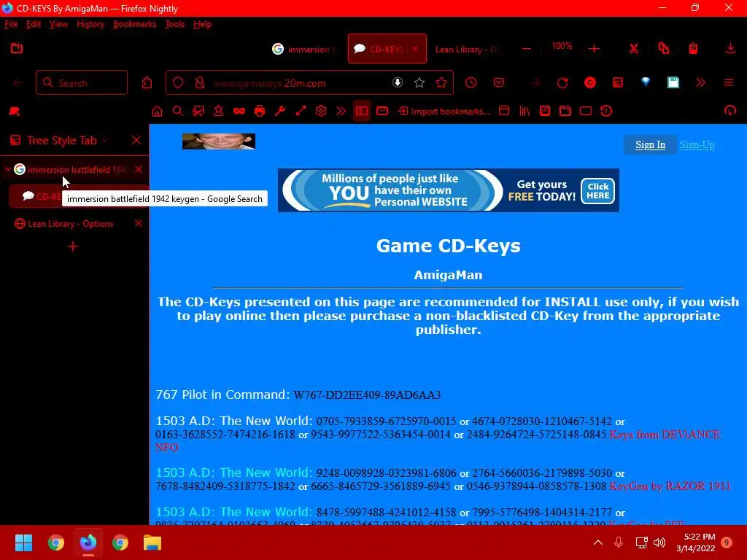
Task: Toggle the sidebar panel icon
Action: pyautogui.click(x=362, y=112)
